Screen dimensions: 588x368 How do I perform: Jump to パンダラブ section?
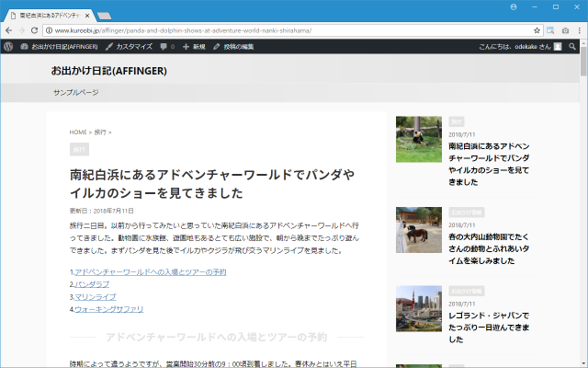pyautogui.click(x=92, y=284)
